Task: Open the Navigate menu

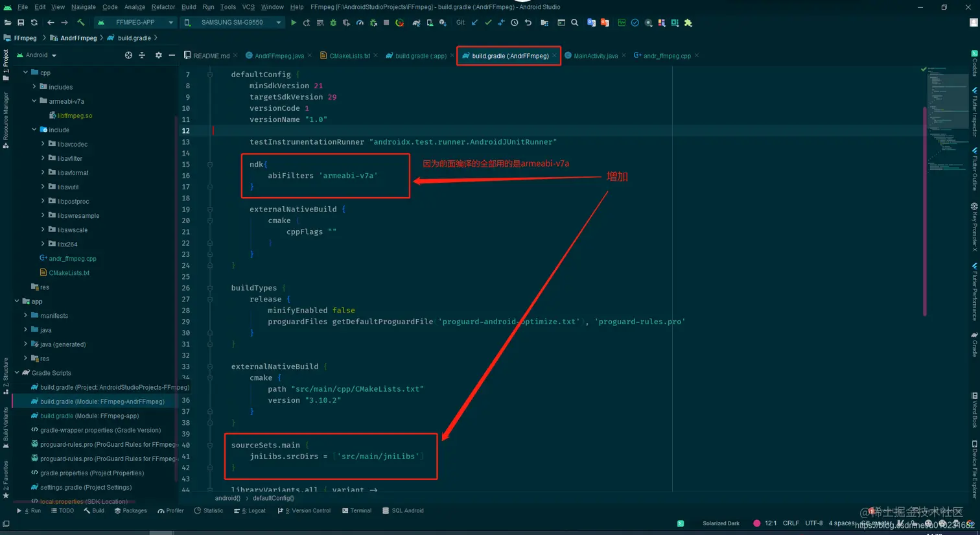Action: coord(84,7)
